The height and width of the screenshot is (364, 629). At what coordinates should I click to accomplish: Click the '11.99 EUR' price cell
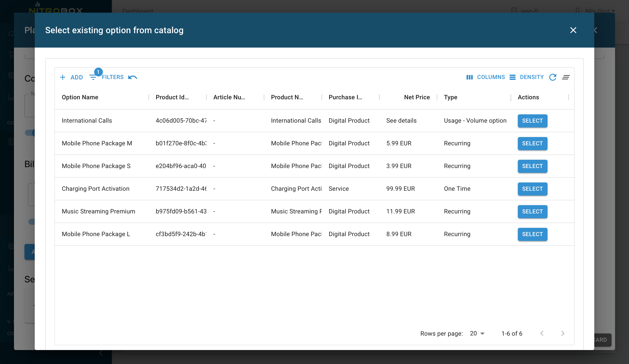(x=401, y=211)
